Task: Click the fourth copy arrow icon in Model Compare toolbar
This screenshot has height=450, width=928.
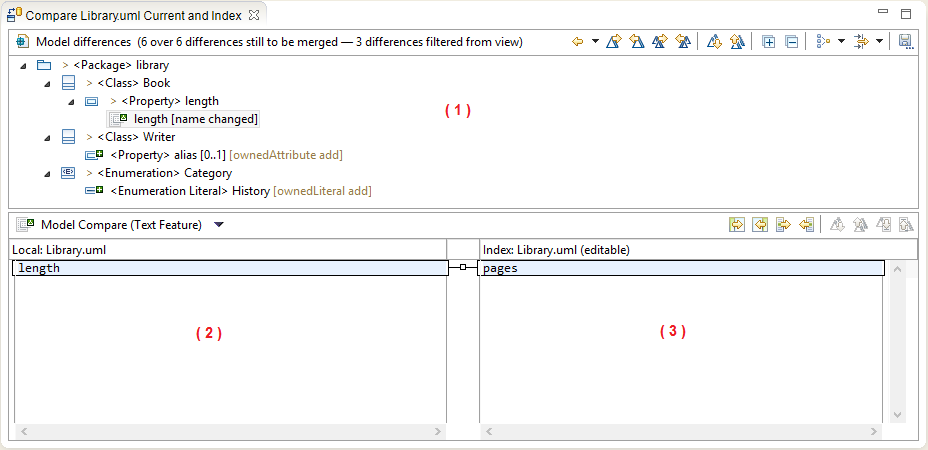Action: tap(806, 225)
